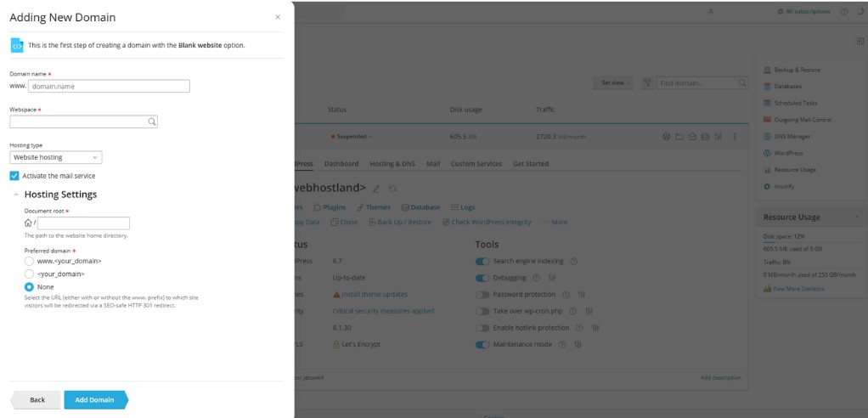Collapse the Hosting Settings section
This screenshot has width=868, height=418.
point(15,195)
